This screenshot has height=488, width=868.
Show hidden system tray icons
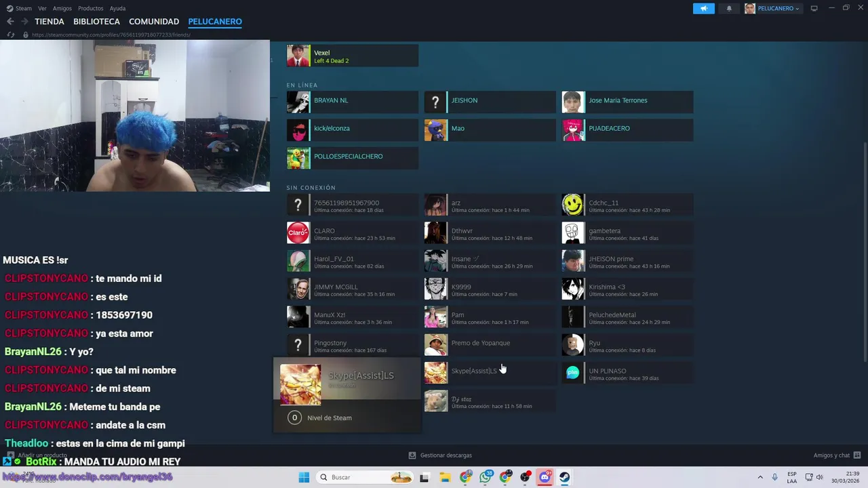760,477
